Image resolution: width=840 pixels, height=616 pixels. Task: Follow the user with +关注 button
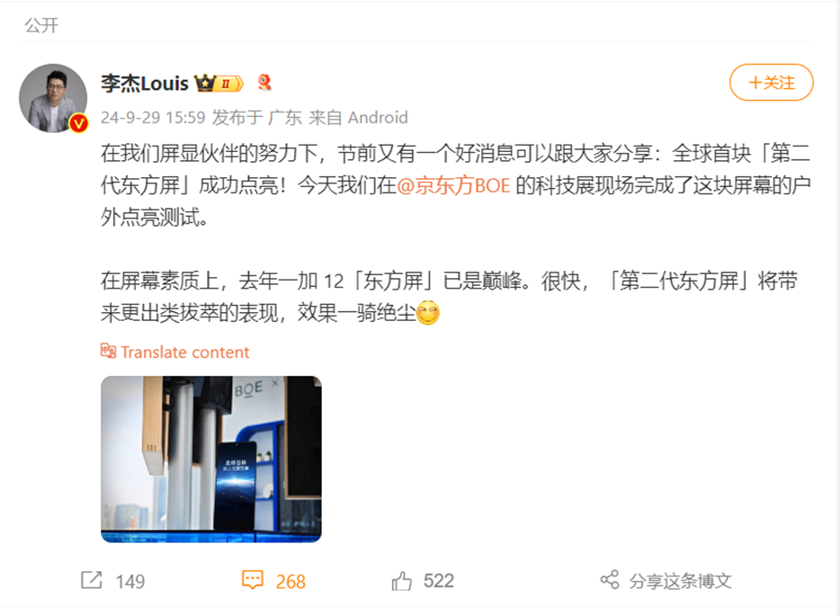(x=772, y=83)
